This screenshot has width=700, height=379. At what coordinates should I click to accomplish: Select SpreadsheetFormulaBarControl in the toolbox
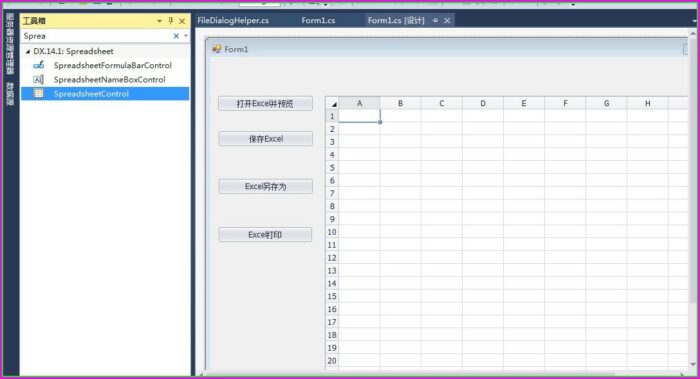pos(105,65)
